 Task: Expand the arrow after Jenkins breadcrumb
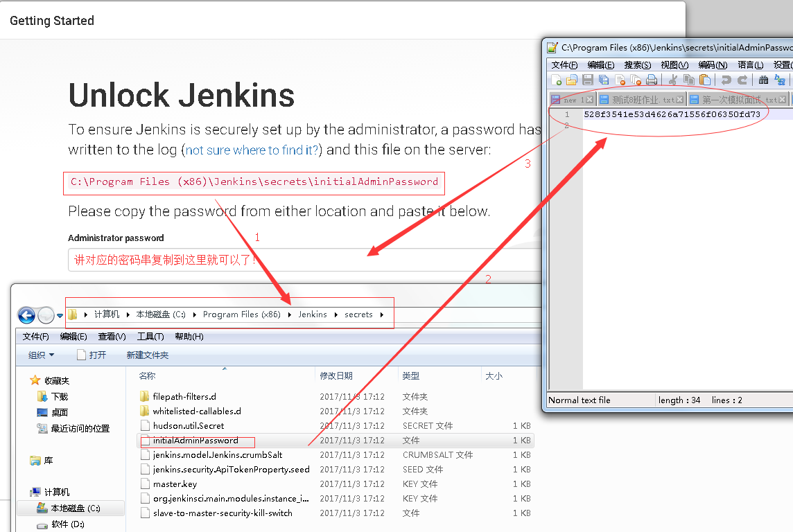(x=335, y=314)
